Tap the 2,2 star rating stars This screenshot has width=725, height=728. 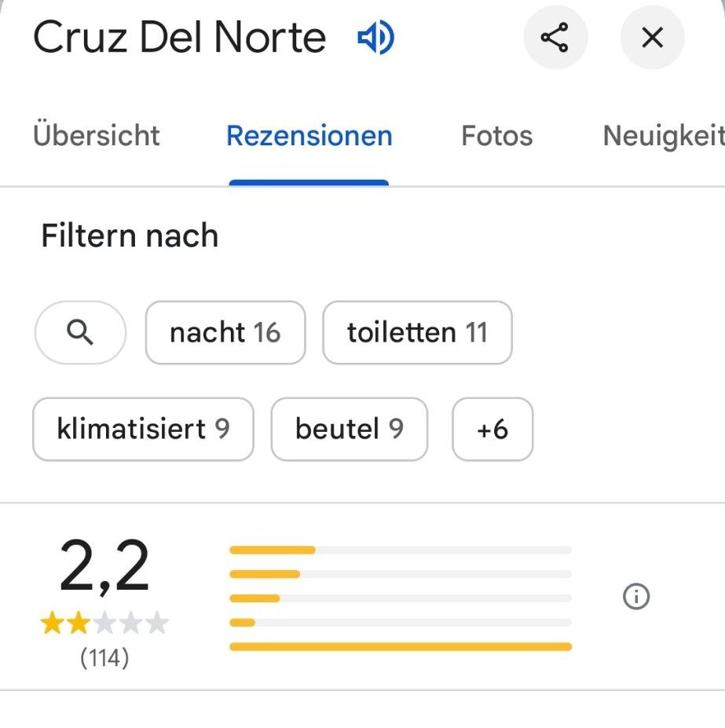click(x=104, y=624)
